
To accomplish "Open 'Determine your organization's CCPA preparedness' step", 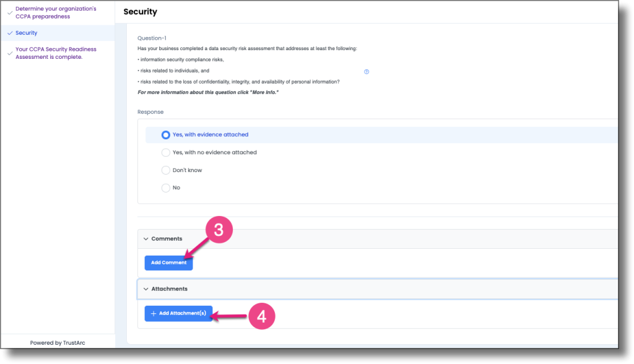I will tap(56, 12).
